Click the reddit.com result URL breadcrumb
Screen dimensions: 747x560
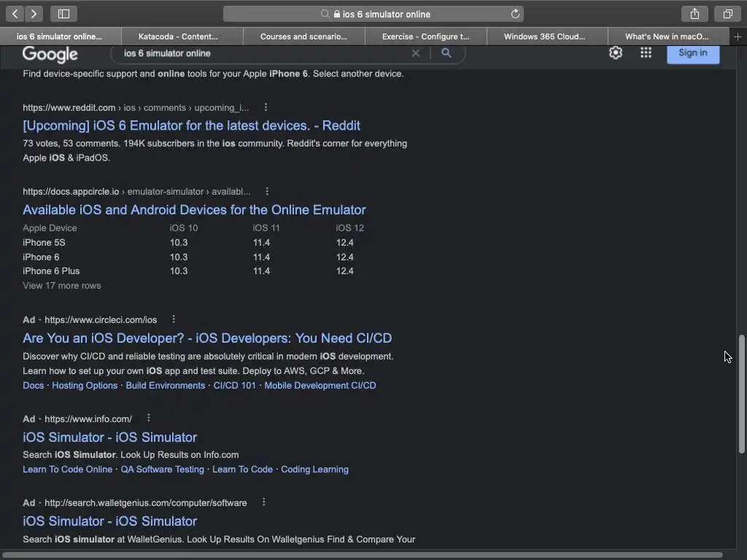pos(136,108)
